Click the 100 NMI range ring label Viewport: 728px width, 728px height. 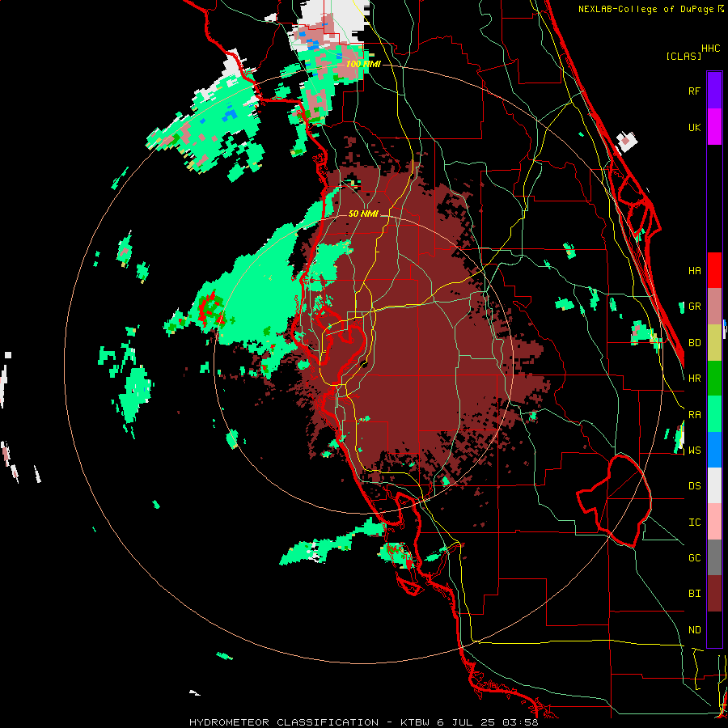(363, 64)
